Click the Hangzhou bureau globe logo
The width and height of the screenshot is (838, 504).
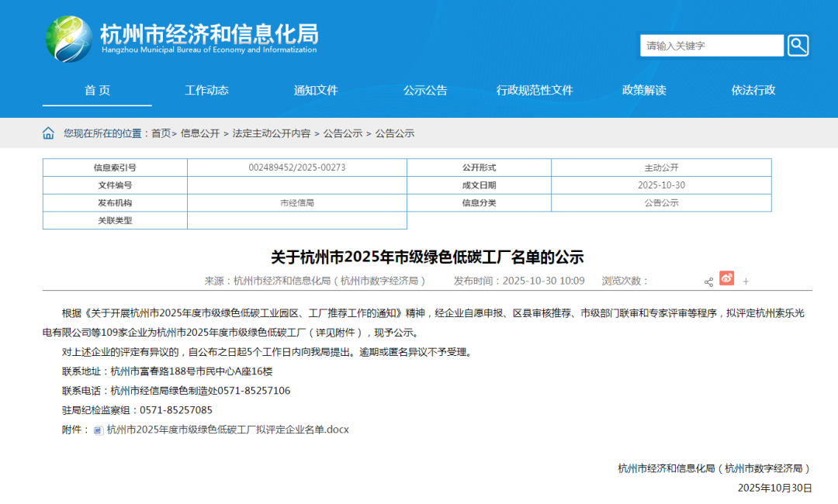69,39
